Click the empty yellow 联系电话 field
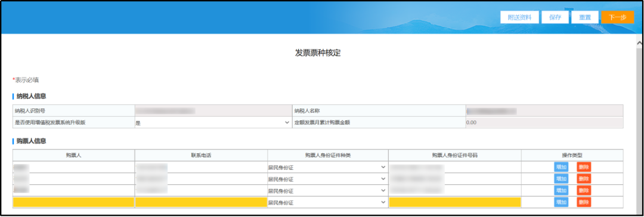 click(202, 202)
